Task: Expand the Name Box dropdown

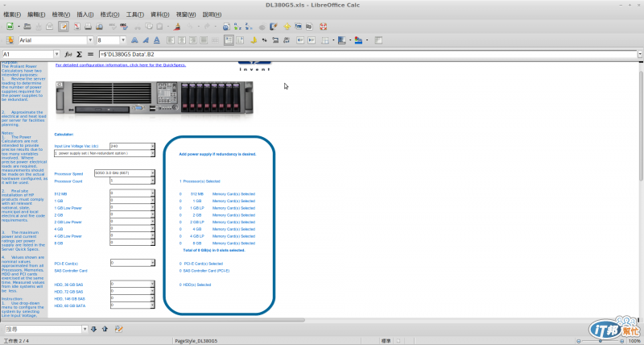Action: 56,54
